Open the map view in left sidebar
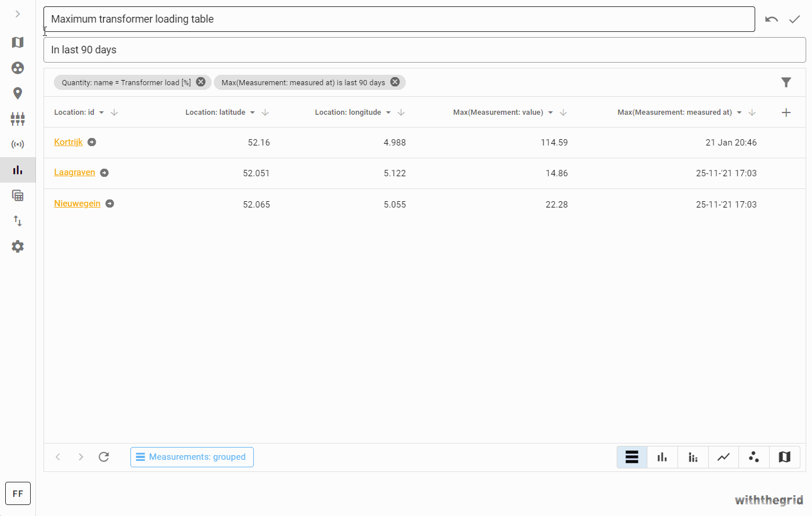 tap(18, 42)
